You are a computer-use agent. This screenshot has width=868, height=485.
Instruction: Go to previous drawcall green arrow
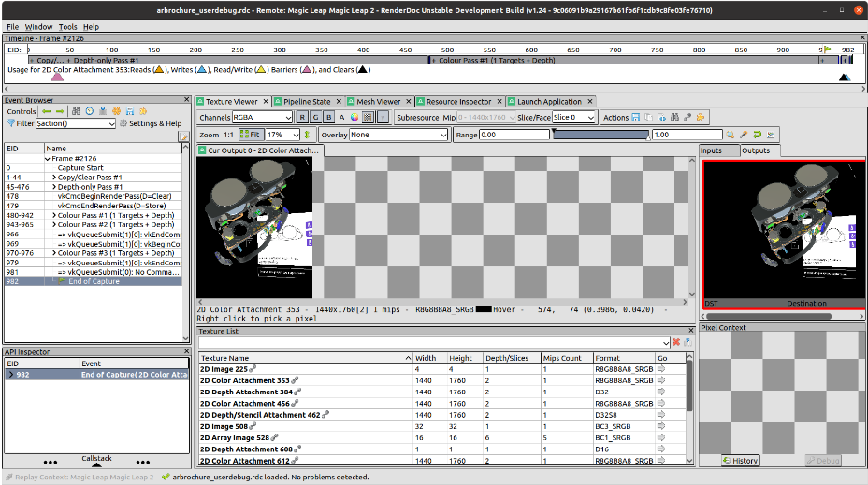pyautogui.click(x=47, y=111)
